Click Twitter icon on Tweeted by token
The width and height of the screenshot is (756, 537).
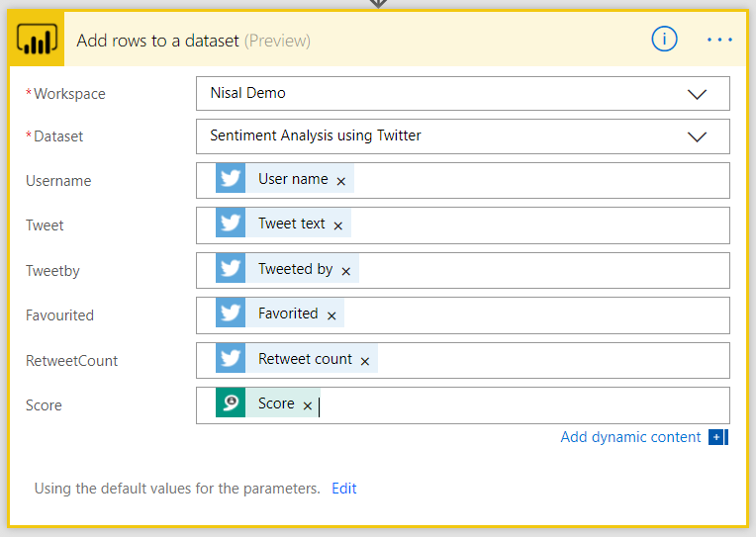[x=231, y=268]
